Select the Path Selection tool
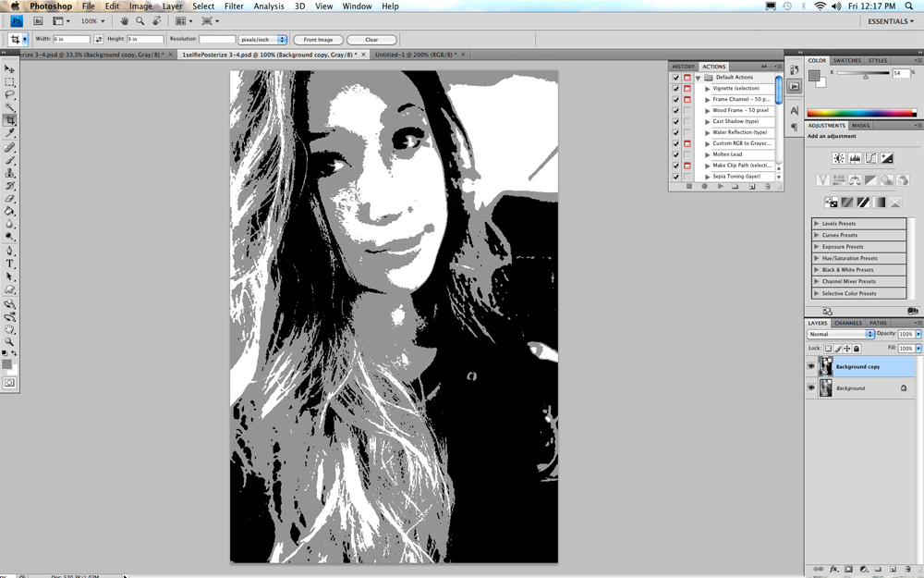 (x=9, y=277)
